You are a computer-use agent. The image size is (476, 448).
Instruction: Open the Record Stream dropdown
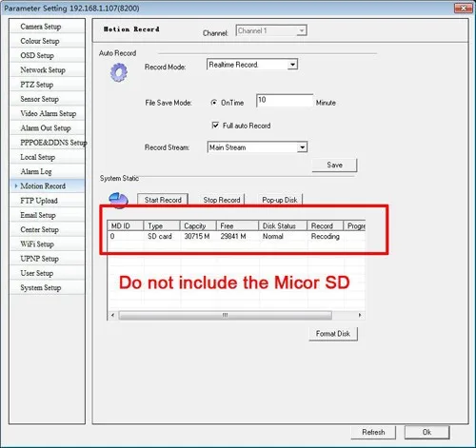tap(257, 147)
